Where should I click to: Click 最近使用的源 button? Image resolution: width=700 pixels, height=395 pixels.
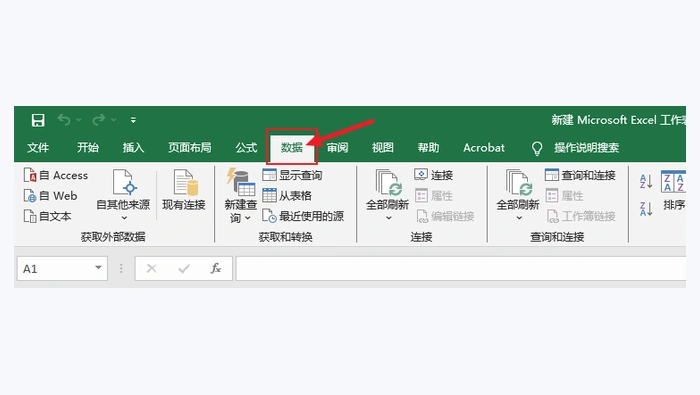point(303,216)
